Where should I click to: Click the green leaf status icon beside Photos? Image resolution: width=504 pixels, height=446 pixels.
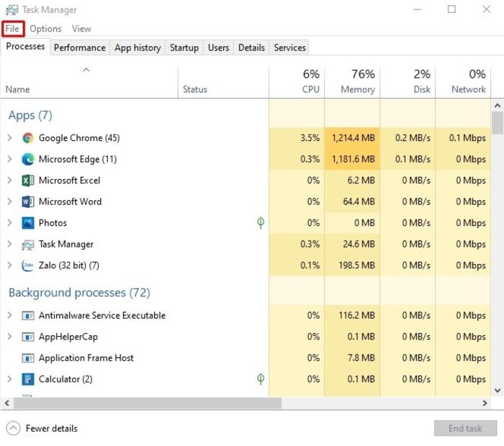[261, 223]
